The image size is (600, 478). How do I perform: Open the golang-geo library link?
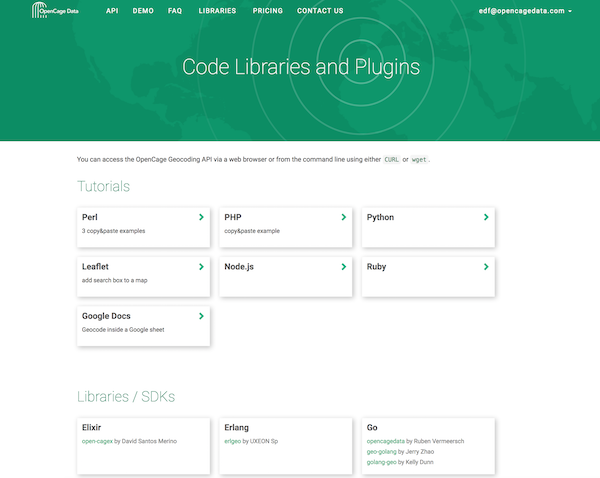pyautogui.click(x=382, y=462)
